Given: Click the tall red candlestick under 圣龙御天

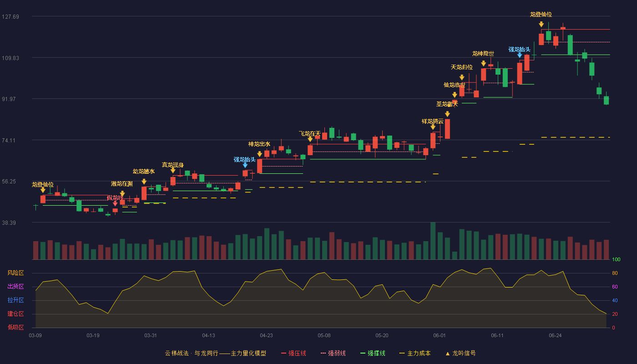Looking at the screenshot, I should click(x=447, y=129).
